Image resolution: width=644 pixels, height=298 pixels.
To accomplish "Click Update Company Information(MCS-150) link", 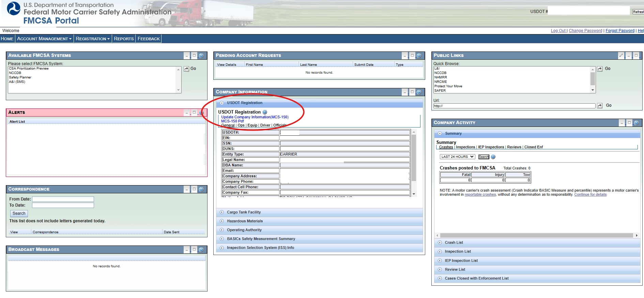I will pos(255,117).
